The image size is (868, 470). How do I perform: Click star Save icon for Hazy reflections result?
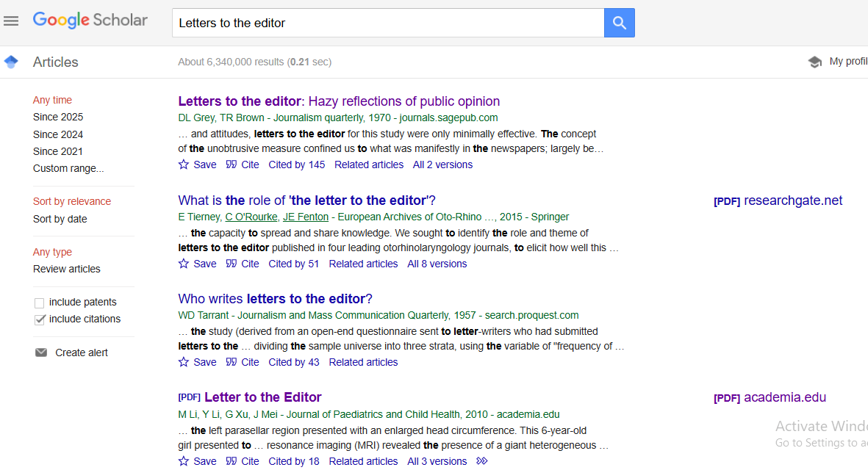click(x=184, y=164)
